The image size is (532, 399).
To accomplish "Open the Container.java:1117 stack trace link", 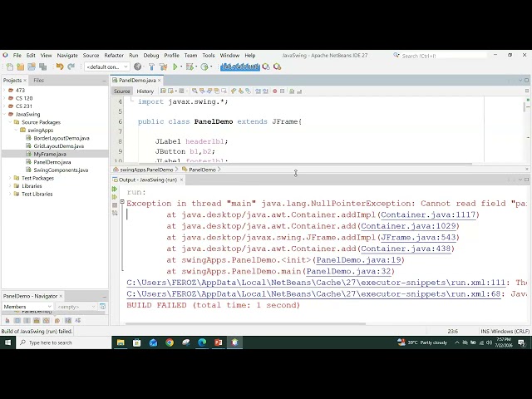I will point(428,214).
